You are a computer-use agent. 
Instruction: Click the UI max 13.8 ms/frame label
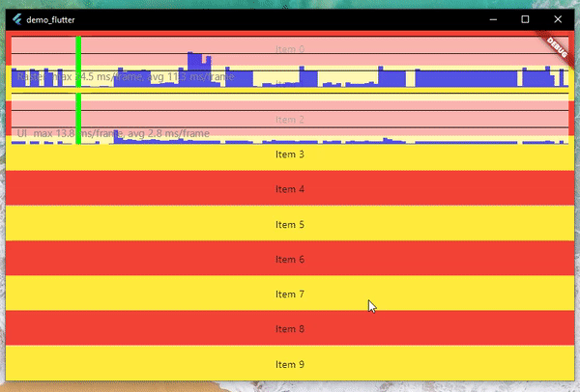pyautogui.click(x=113, y=133)
